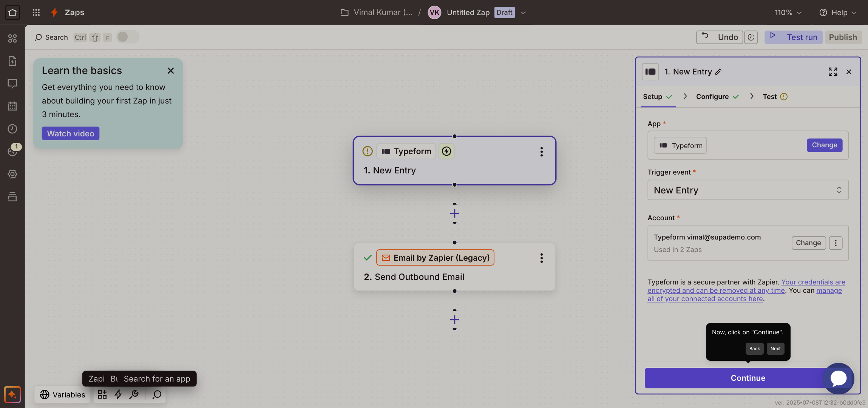This screenshot has width=868, height=408.
Task: Click the Typeform app chip in App field
Action: coord(680,145)
